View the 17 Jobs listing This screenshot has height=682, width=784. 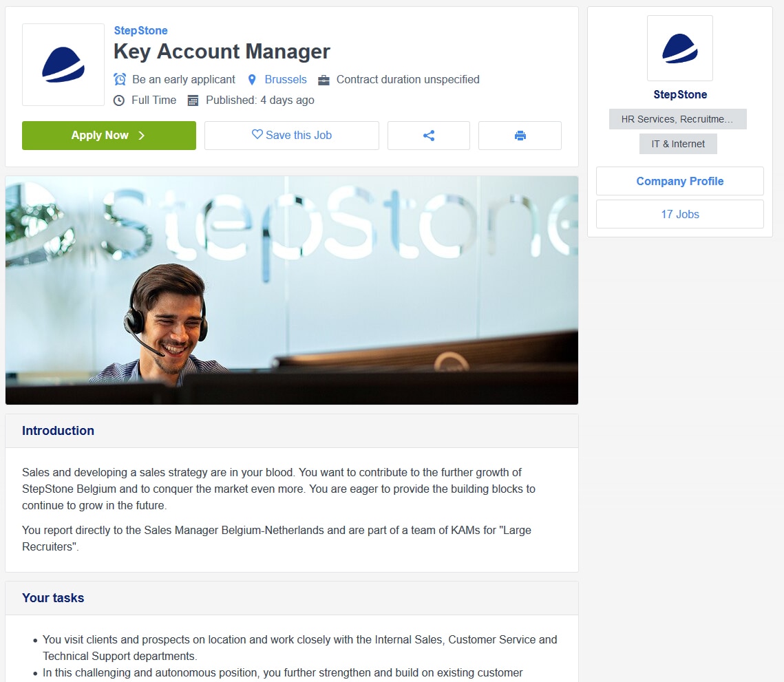(680, 214)
